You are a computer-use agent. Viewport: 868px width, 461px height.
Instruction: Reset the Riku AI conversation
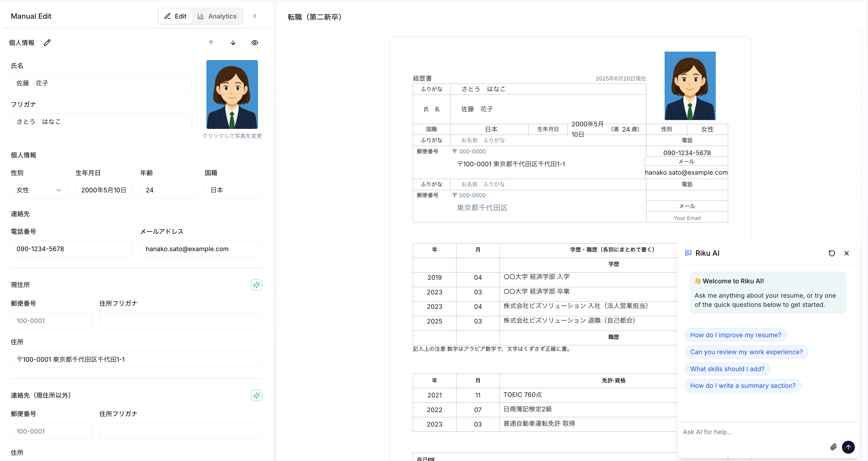(832, 253)
